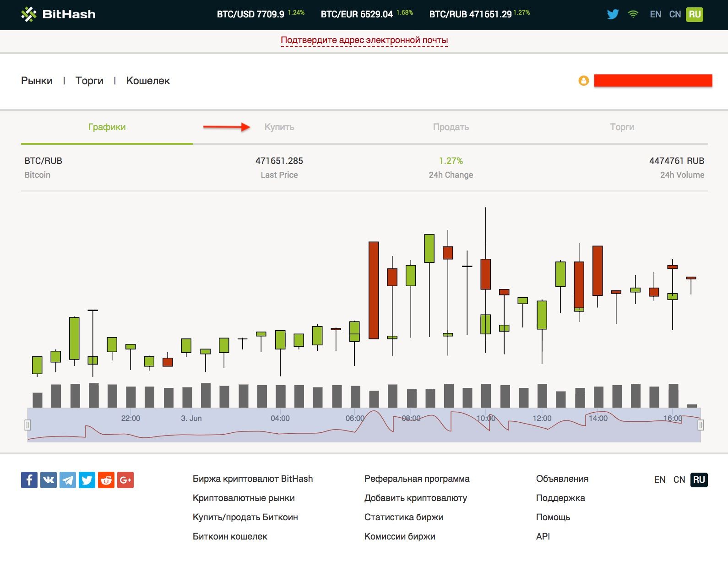Click the 1.27% 24h Change value
The image size is (728, 567).
[451, 161]
